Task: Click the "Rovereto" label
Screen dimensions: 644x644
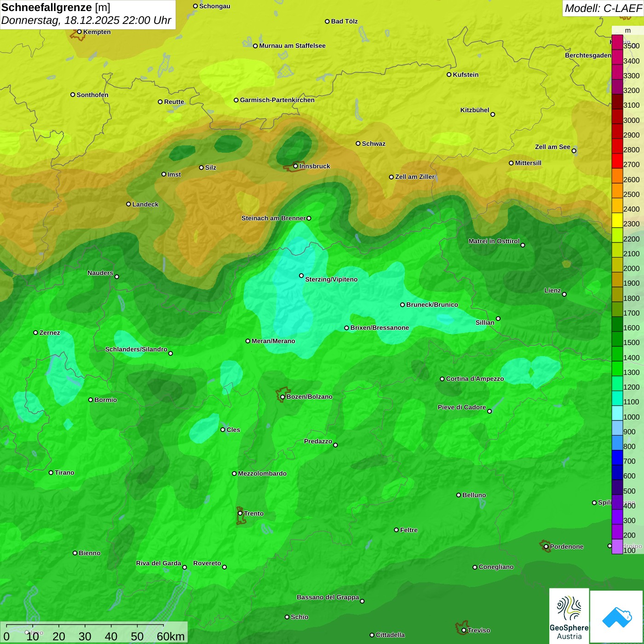Action: (x=207, y=563)
